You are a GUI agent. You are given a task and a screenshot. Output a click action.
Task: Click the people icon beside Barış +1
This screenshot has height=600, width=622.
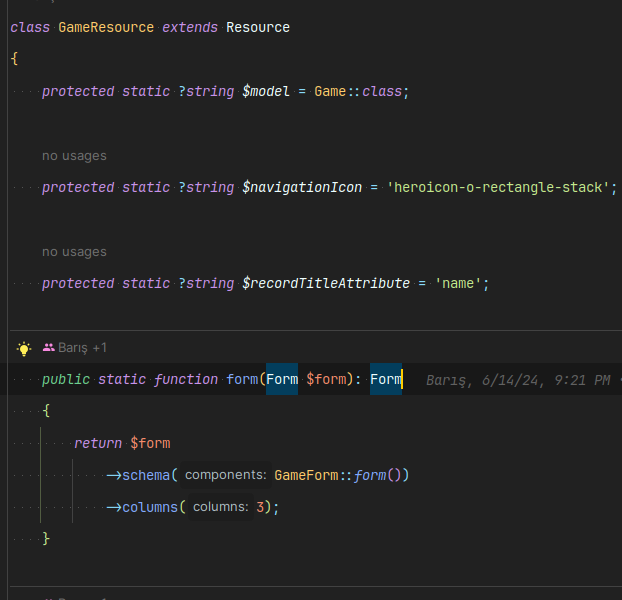click(49, 348)
